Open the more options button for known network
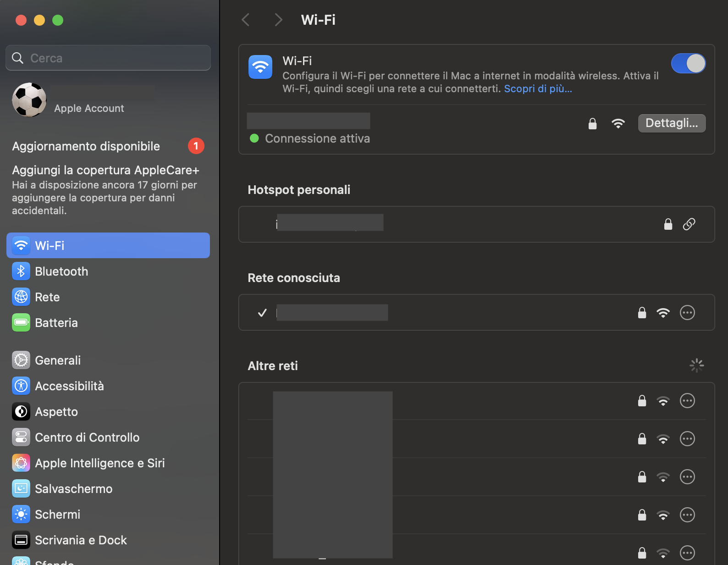This screenshot has height=565, width=728. pos(687,312)
